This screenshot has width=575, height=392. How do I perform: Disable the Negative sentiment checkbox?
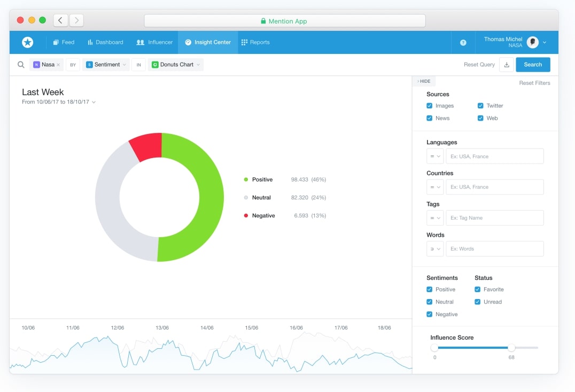pos(430,315)
